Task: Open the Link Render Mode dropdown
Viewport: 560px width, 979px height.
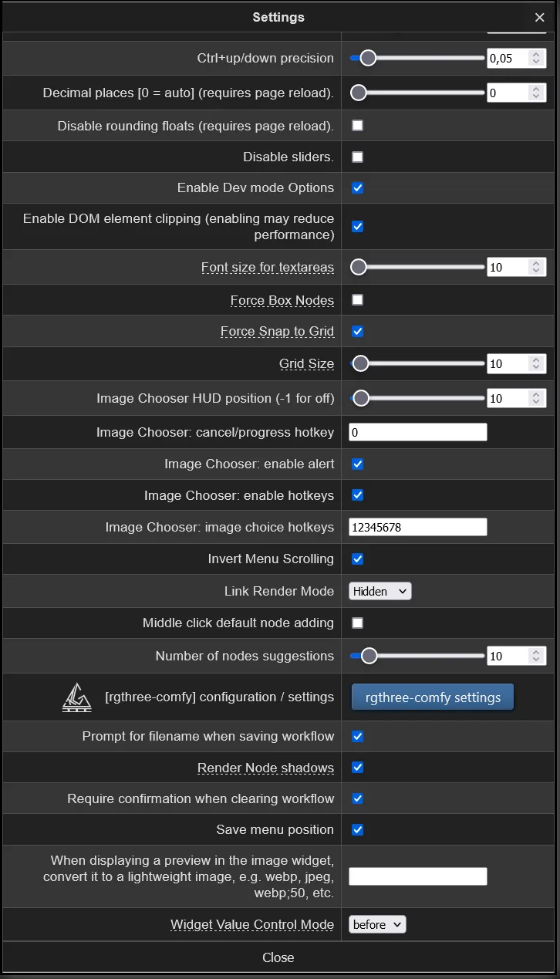Action: tap(380, 591)
